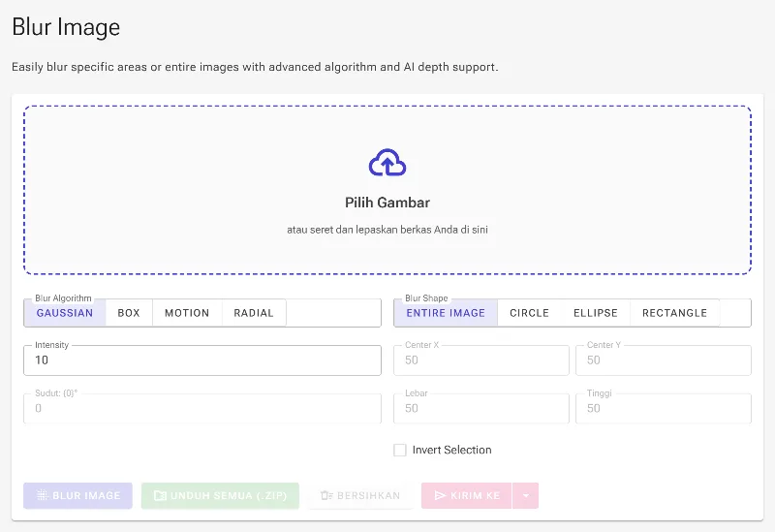This screenshot has width=775, height=532.
Task: Click the Center Y field
Action: point(664,360)
